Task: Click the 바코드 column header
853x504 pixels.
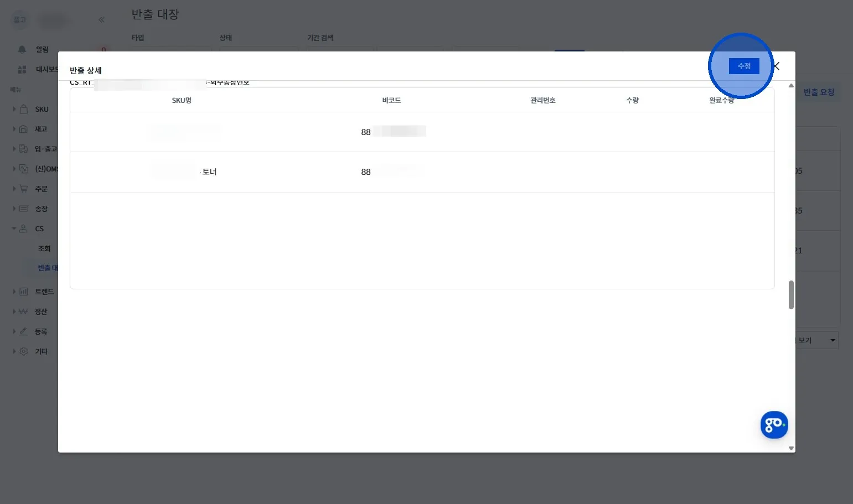Action: 391,100
